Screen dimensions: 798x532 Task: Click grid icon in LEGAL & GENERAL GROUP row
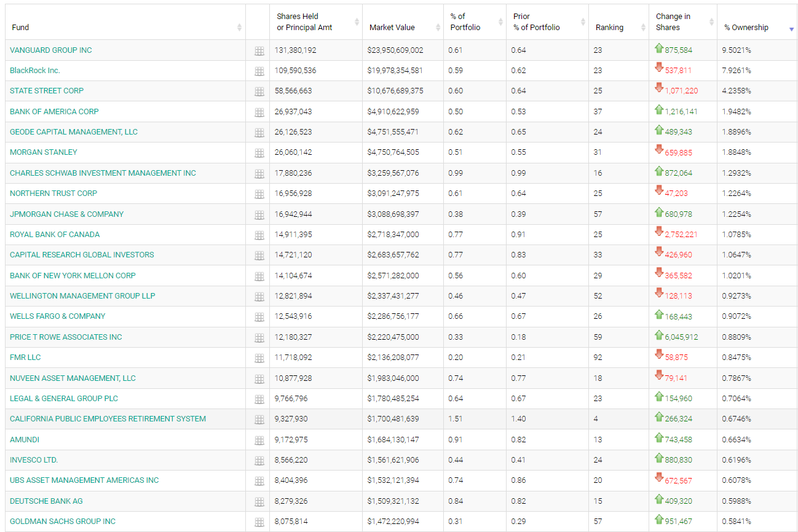pyautogui.click(x=259, y=399)
